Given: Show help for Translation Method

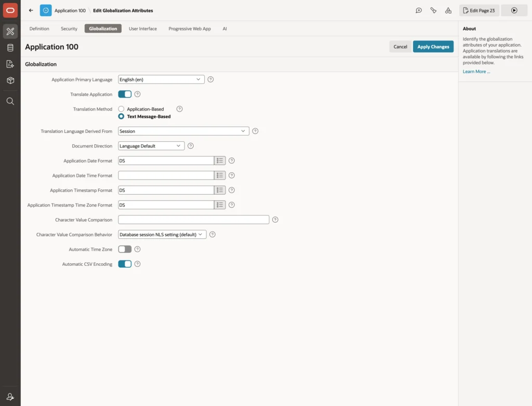Looking at the screenshot, I should tap(179, 109).
